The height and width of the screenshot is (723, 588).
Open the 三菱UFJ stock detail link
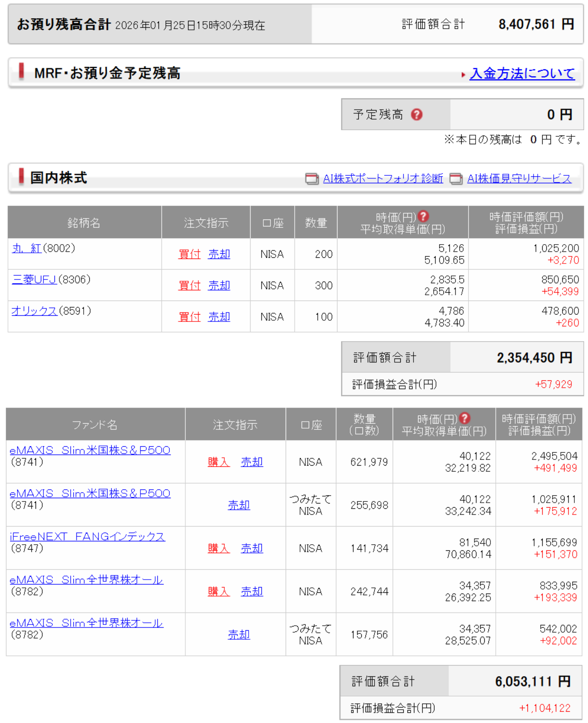coord(34,280)
